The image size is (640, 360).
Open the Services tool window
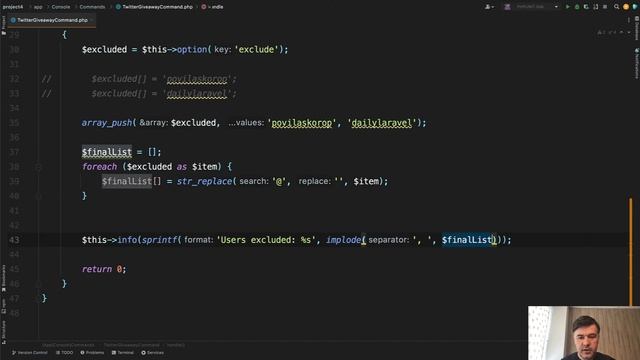click(x=153, y=353)
